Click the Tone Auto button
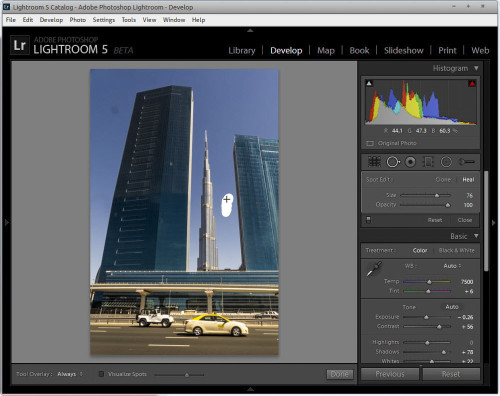Viewport: 500px width, 396px height. (x=452, y=307)
